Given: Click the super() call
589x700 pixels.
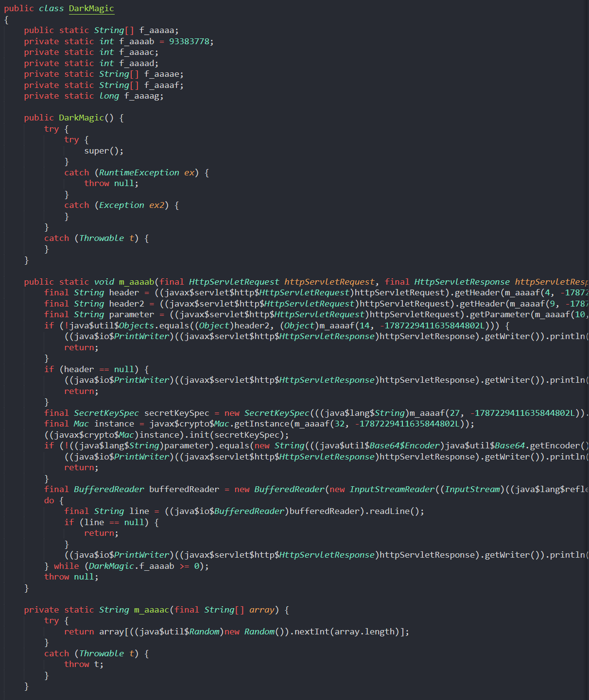Looking at the screenshot, I should click(104, 151).
